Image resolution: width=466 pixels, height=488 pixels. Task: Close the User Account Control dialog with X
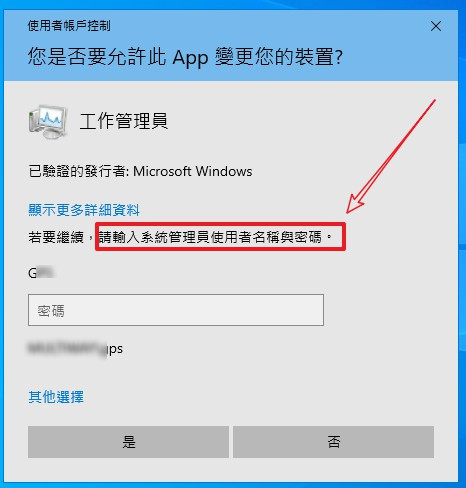pos(436,26)
